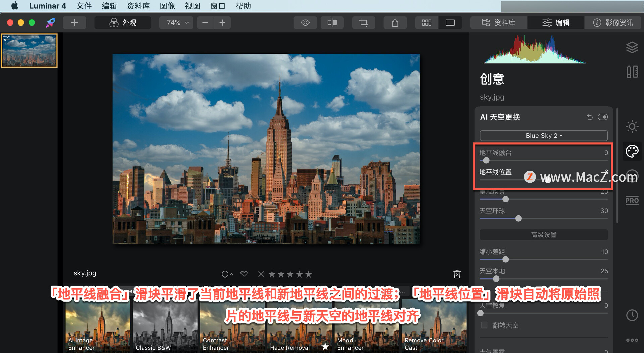Reset AI 天空更换 with undo arrow
This screenshot has width=644, height=353.
pyautogui.click(x=590, y=117)
